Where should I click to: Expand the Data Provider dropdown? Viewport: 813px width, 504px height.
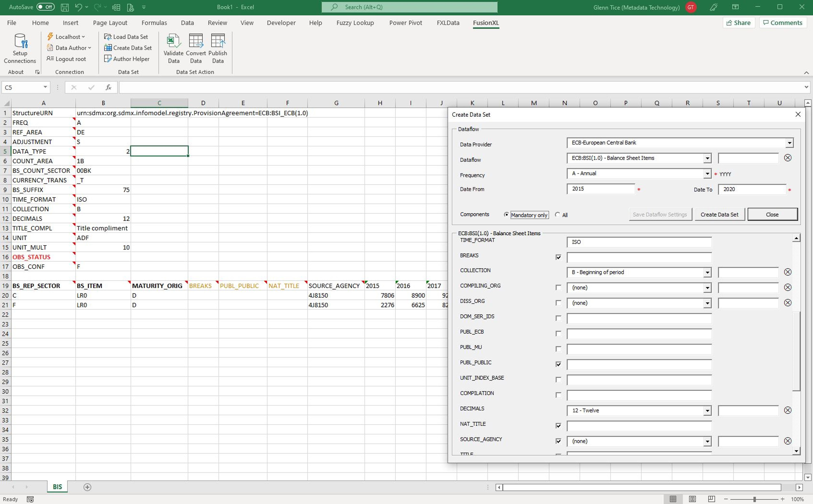(789, 143)
